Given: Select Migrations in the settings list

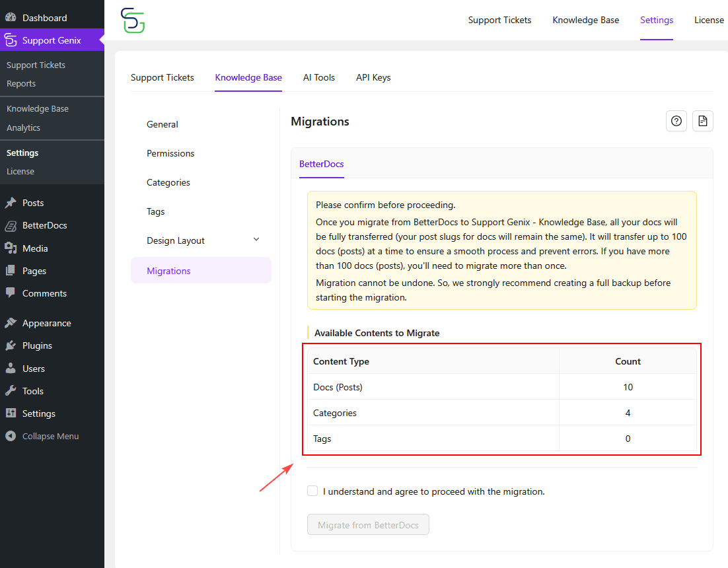Looking at the screenshot, I should pyautogui.click(x=168, y=270).
